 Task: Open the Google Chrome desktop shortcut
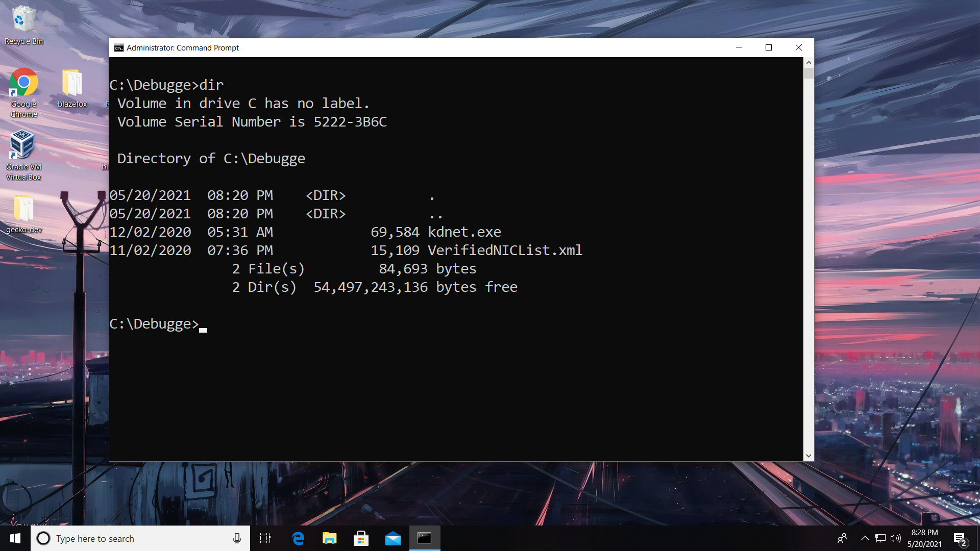click(x=23, y=93)
